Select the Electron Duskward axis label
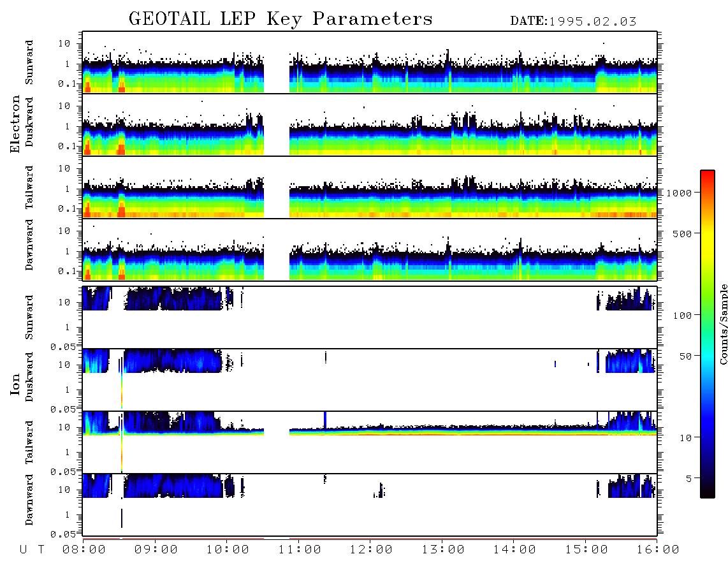 (29, 122)
